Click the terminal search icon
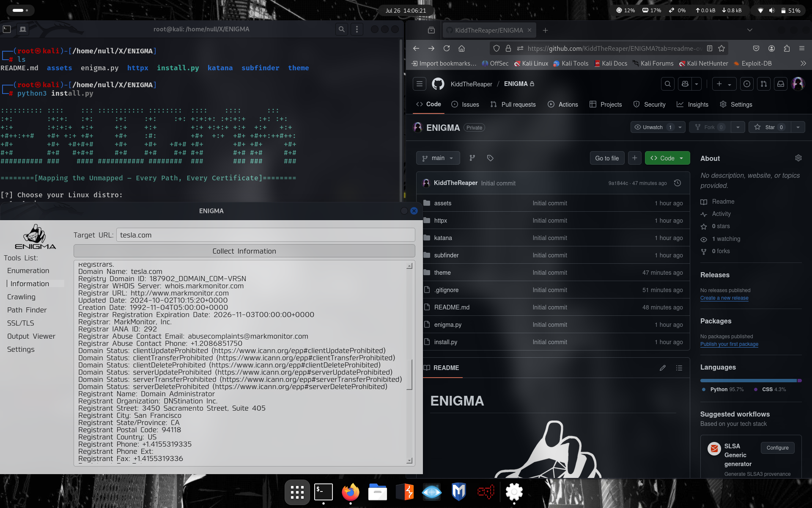The image size is (812, 508). click(x=341, y=29)
